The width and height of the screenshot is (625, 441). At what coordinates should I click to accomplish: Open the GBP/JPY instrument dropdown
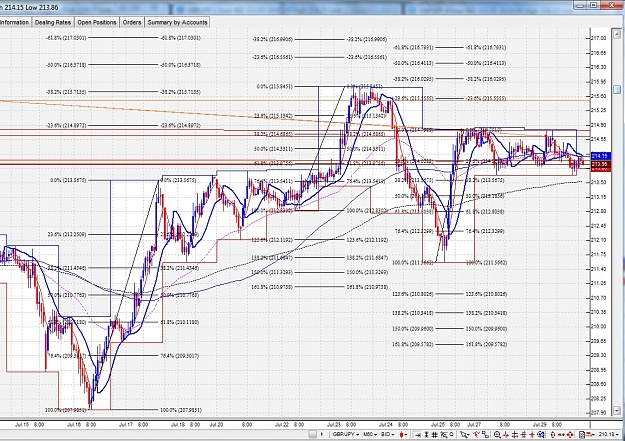coord(346,434)
